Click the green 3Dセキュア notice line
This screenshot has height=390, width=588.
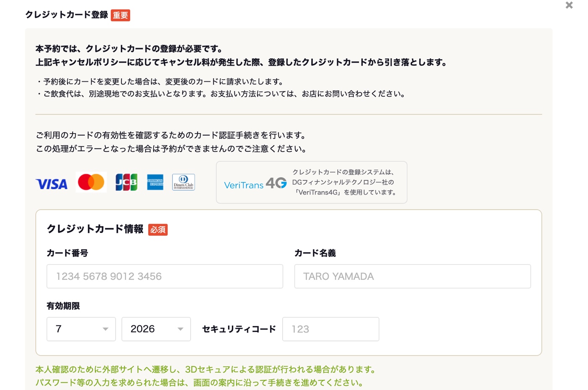[207, 369]
